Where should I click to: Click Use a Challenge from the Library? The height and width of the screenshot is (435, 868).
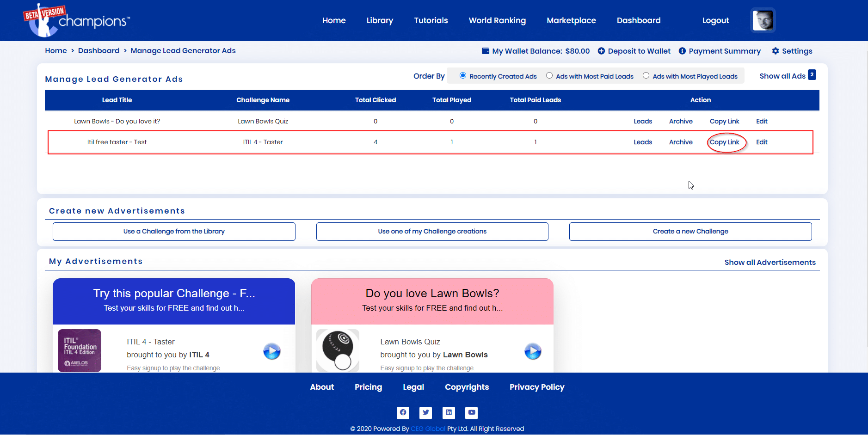coord(174,232)
